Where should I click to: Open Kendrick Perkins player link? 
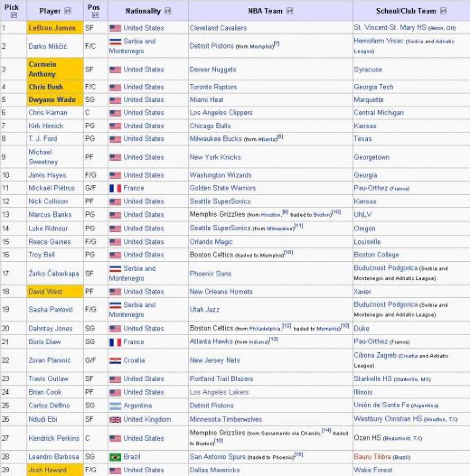54,438
